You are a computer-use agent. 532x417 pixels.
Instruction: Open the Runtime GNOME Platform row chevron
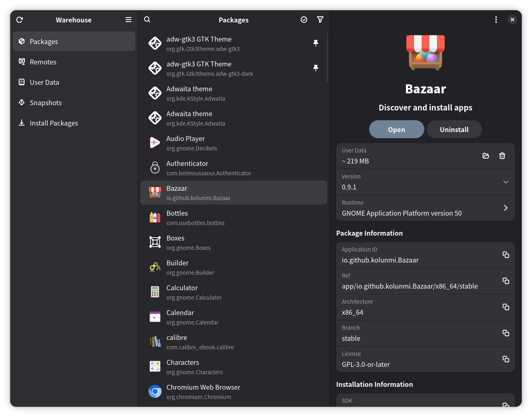click(x=506, y=208)
